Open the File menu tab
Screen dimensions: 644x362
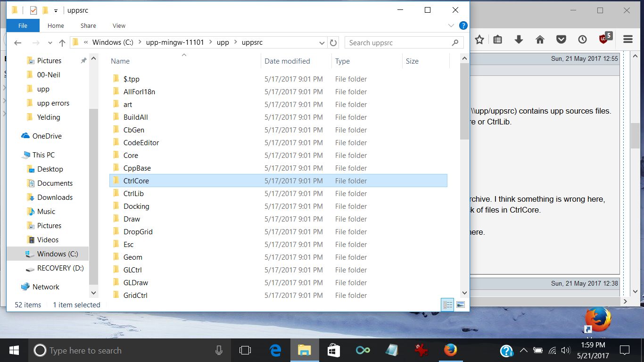coord(23,26)
